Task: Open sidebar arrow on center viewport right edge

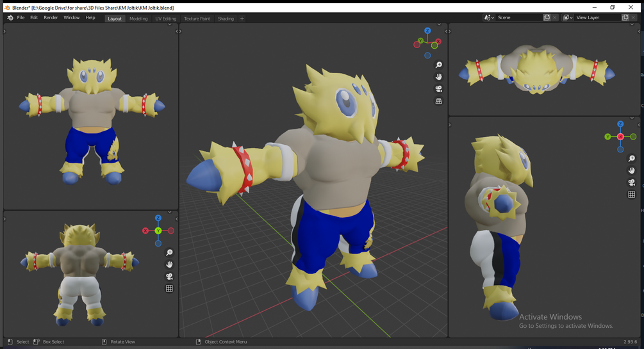Action: click(x=446, y=31)
